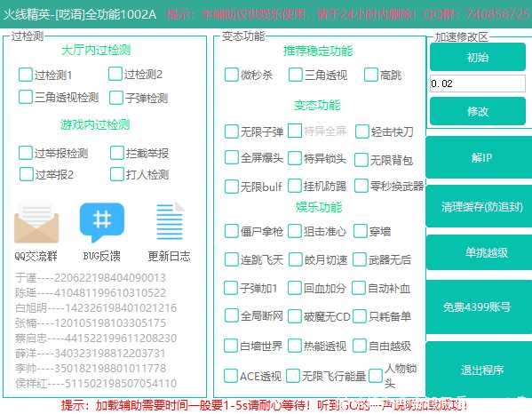Toggle the 狙击准心 checkbox

point(295,231)
